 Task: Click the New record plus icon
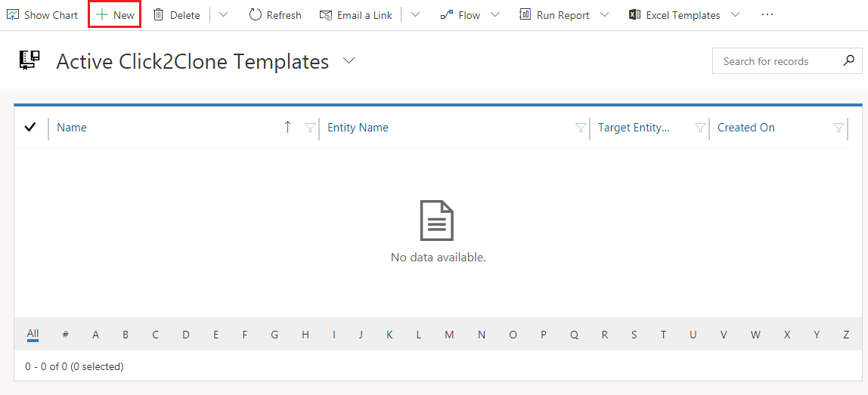pos(102,15)
